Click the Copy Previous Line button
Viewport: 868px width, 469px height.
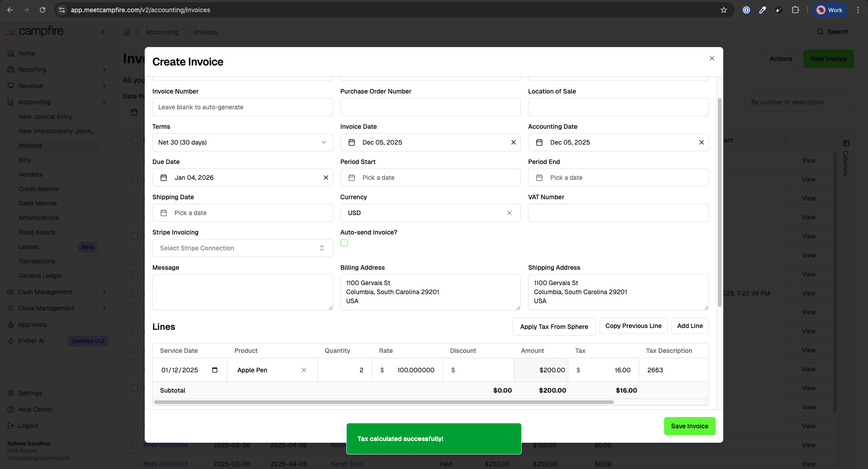633,326
